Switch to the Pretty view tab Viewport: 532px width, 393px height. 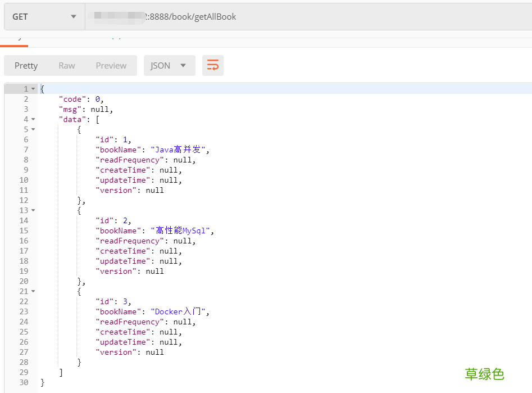26,66
